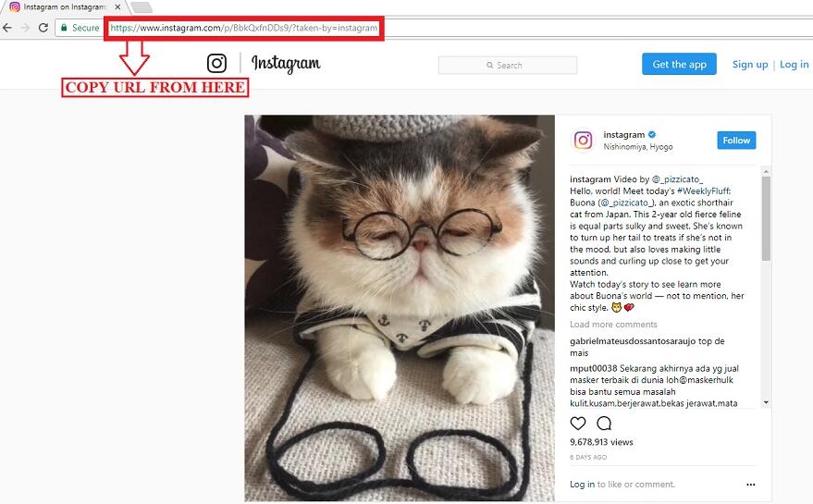Click the comment speech bubble icon
Screen dimensions: 813x504
coord(604,424)
